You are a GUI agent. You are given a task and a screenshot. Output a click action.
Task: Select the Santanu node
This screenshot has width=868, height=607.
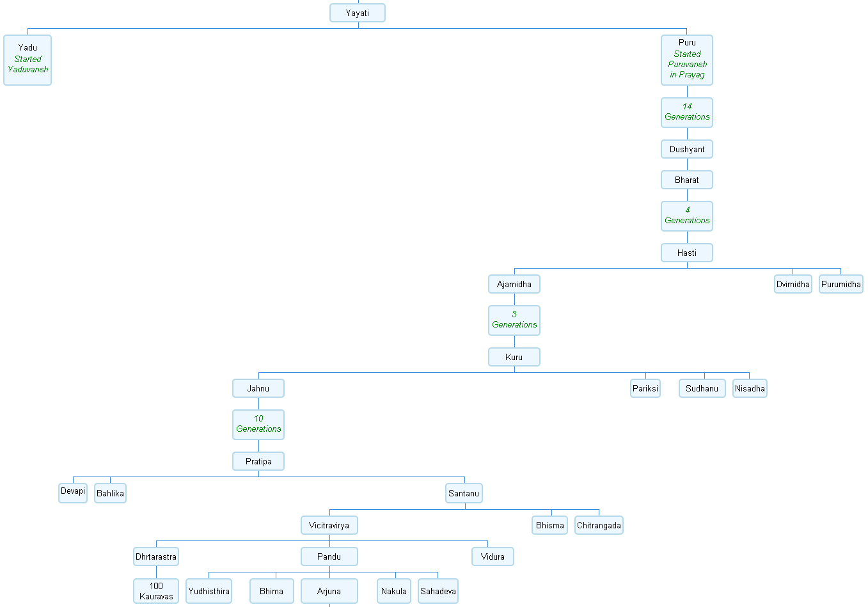[463, 493]
